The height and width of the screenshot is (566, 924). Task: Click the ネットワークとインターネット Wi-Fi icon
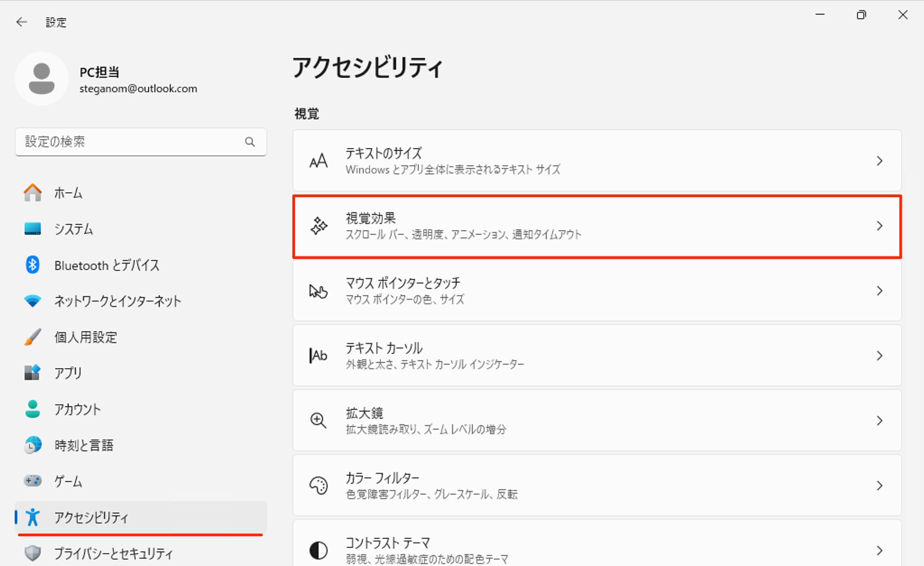point(32,301)
